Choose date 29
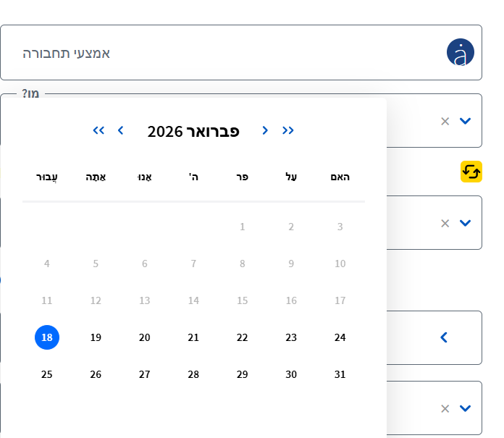Screen dimensions: 504x438 [x=243, y=374]
